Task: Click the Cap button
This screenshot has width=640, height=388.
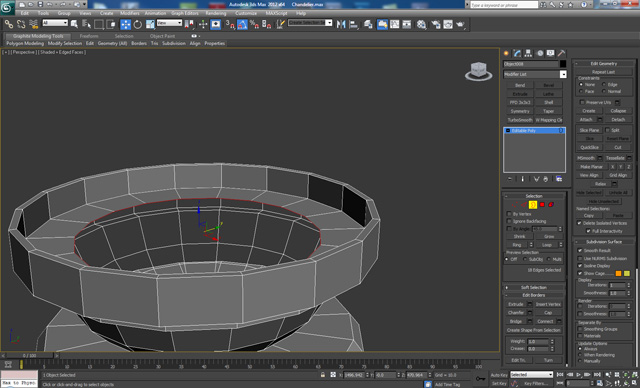Action: coord(548,313)
